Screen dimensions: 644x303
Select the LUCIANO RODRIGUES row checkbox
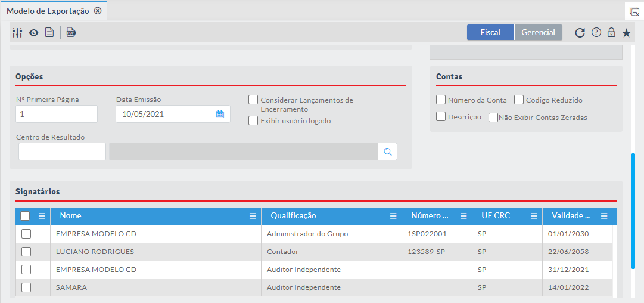click(26, 252)
